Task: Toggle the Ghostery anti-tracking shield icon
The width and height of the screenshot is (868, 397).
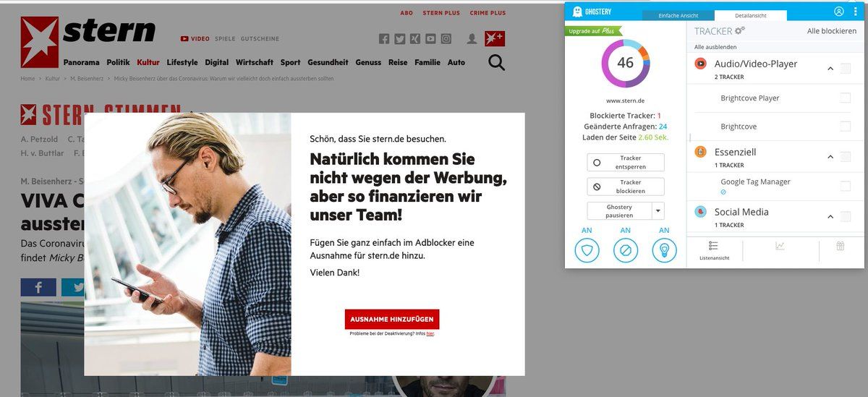Action: 587,250
